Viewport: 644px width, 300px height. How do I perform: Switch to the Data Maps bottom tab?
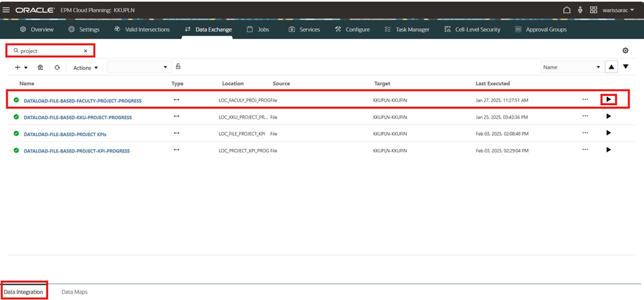[74, 292]
